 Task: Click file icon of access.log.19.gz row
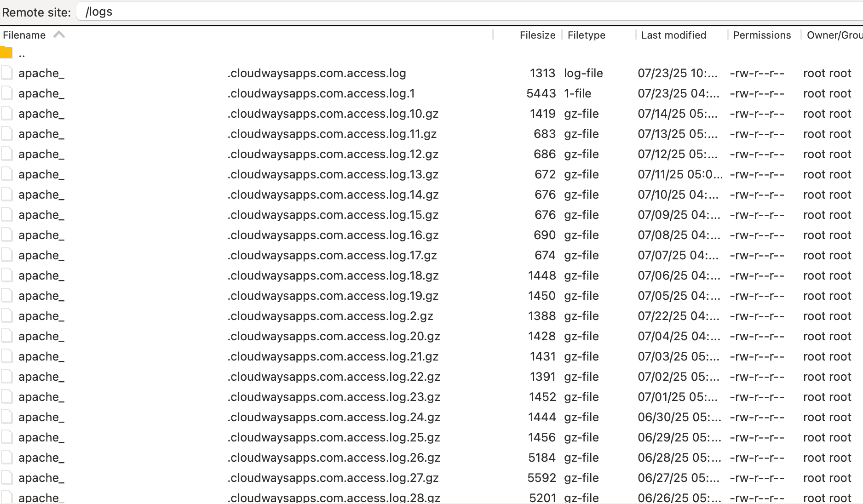point(6,296)
